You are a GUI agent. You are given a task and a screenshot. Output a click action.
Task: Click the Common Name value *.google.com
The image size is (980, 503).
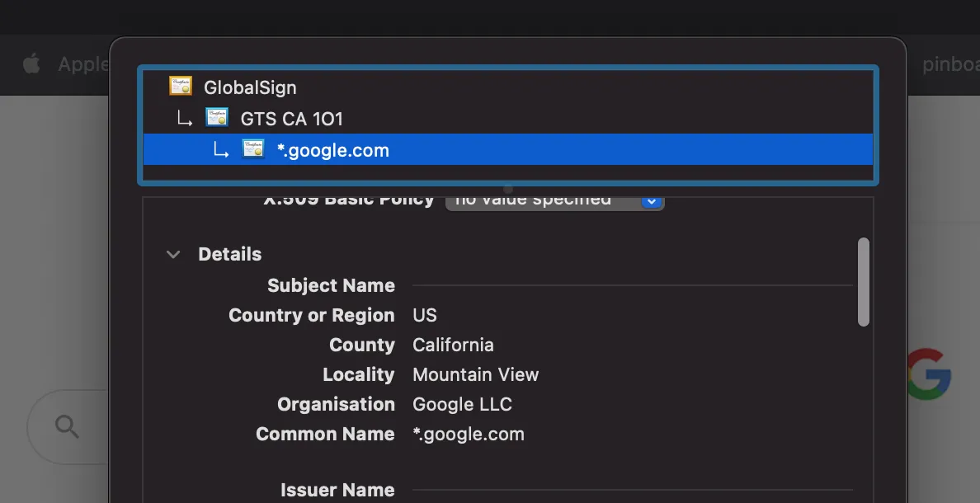[x=469, y=435]
